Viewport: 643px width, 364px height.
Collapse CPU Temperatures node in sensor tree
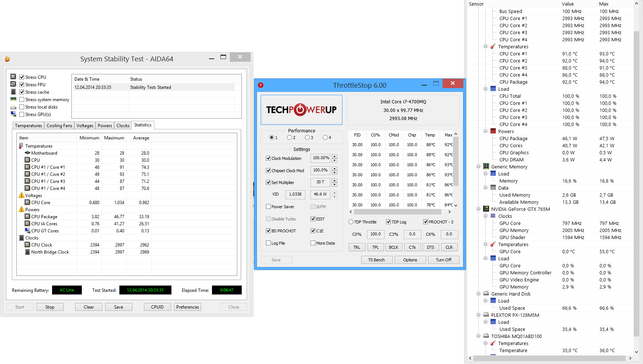coord(485,46)
